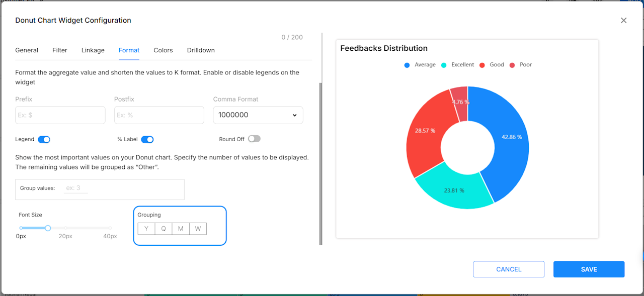Open the Drilldown tab
The width and height of the screenshot is (644, 296).
coord(201,50)
